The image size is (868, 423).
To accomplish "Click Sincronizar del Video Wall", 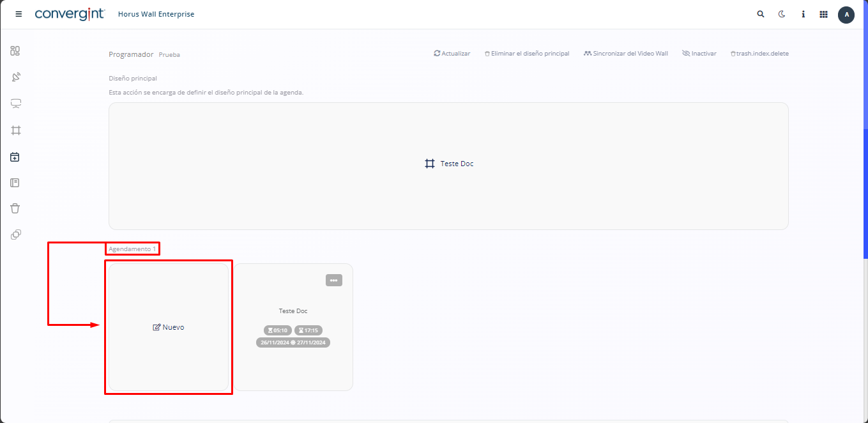I will coord(626,54).
